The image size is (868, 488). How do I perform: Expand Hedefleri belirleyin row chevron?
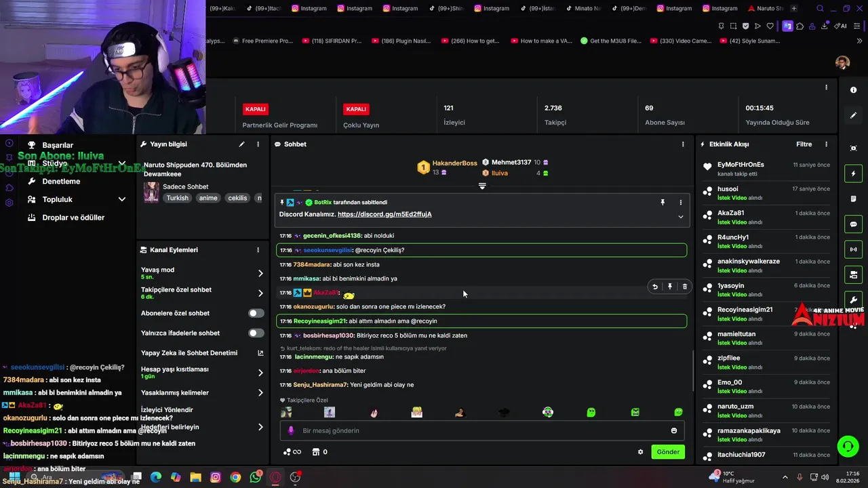(x=260, y=427)
